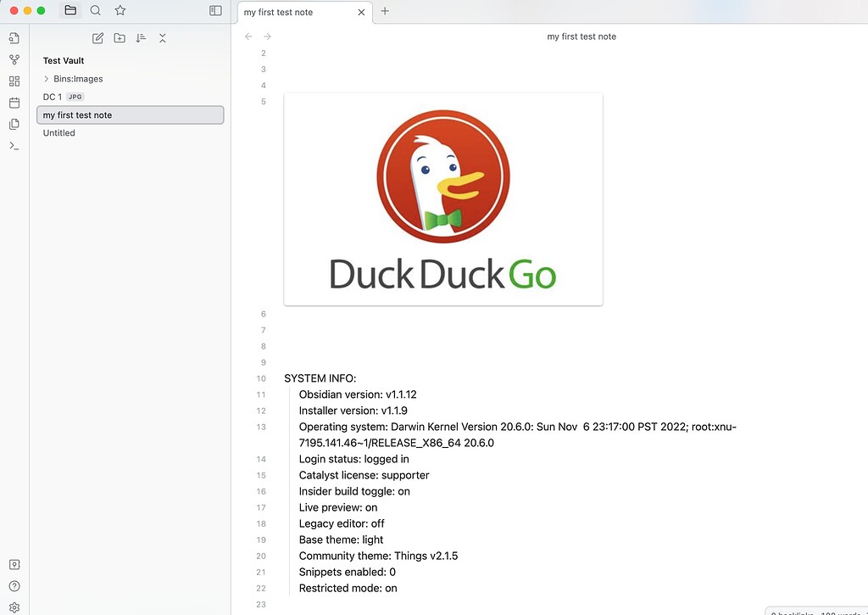The height and width of the screenshot is (615, 868).
Task: Create a new note with pencil icon
Action: tap(98, 38)
